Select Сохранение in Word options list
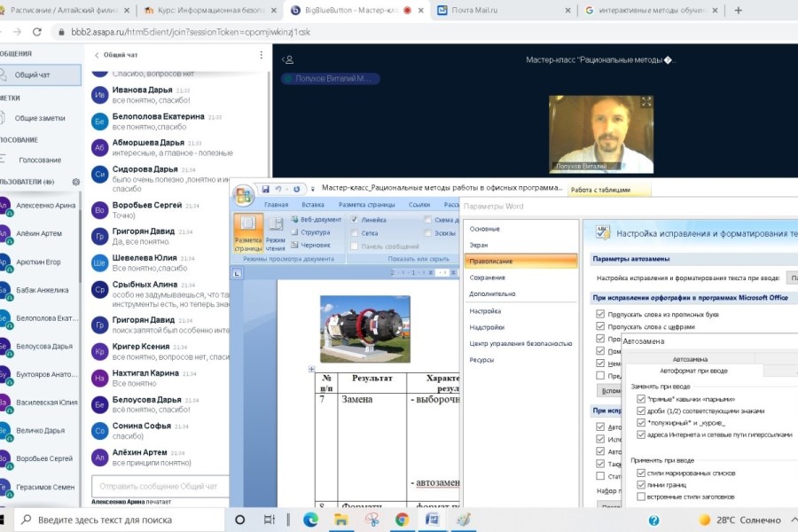The height and width of the screenshot is (532, 798). [521, 278]
